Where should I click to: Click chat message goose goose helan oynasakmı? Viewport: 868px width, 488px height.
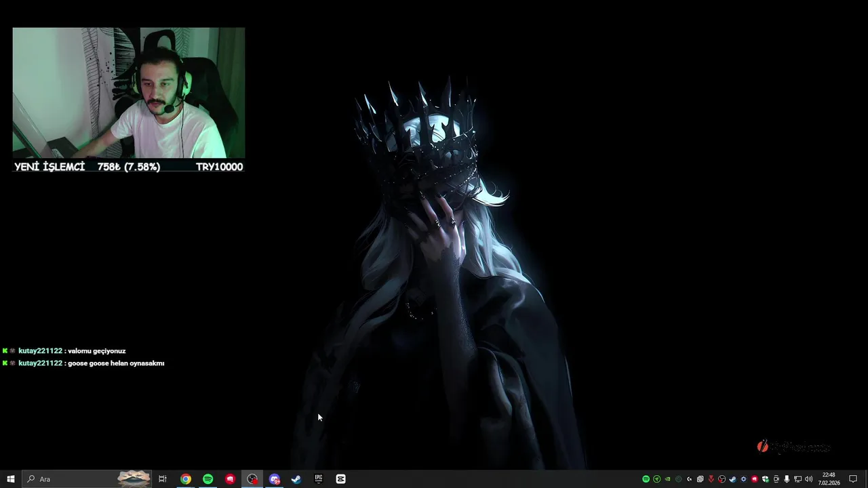pyautogui.click(x=116, y=363)
